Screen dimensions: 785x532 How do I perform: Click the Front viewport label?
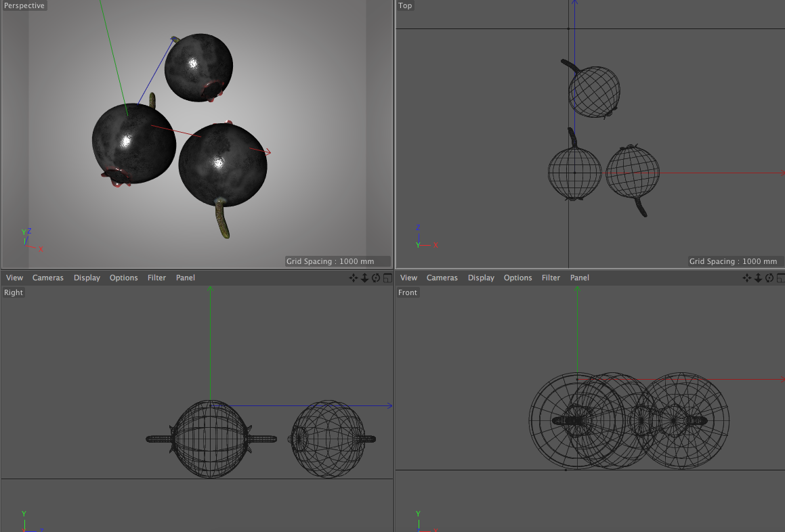pos(408,293)
